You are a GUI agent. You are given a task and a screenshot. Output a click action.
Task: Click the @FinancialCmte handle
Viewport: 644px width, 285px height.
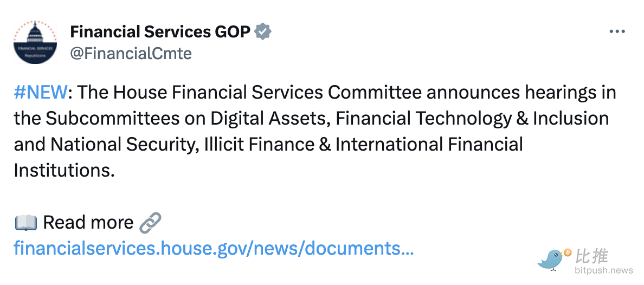point(131,54)
